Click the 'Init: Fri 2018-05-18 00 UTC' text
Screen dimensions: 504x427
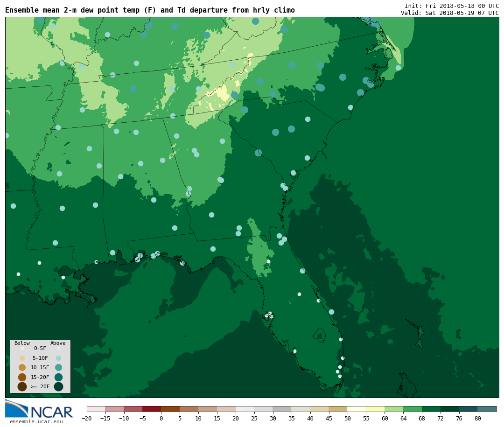click(452, 6)
